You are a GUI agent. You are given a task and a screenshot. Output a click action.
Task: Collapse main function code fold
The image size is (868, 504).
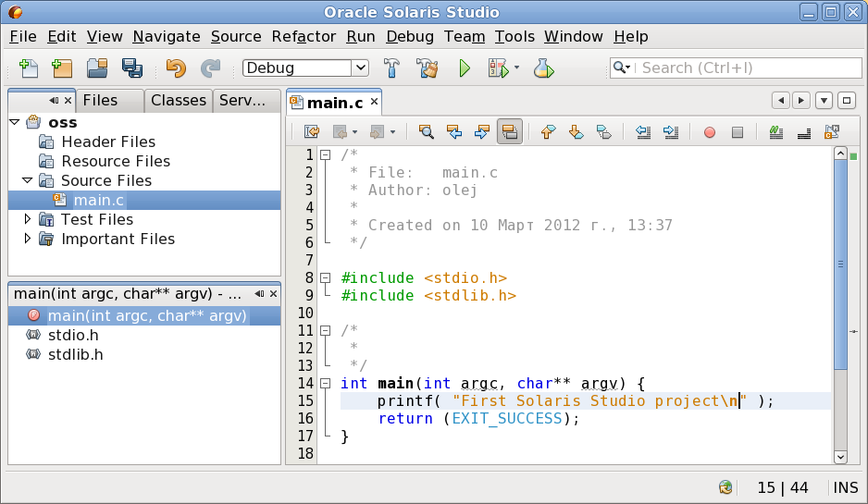click(x=326, y=383)
